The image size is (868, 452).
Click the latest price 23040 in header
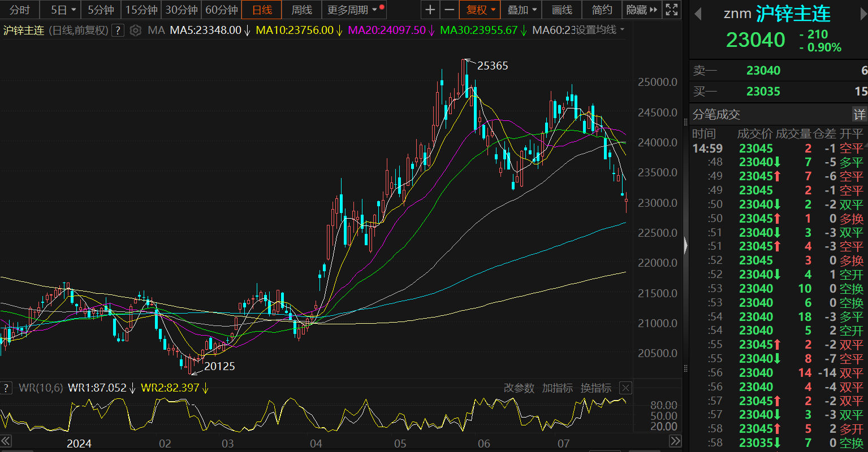[x=755, y=40]
